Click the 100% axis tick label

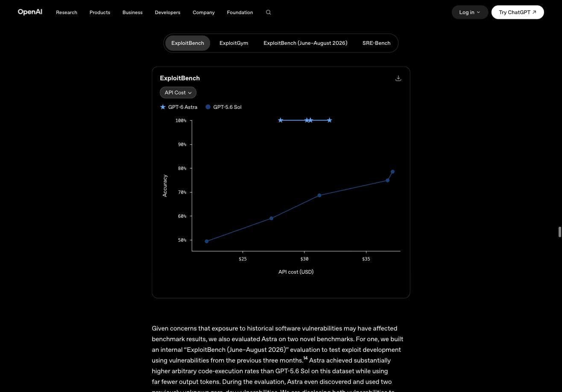[x=181, y=120]
